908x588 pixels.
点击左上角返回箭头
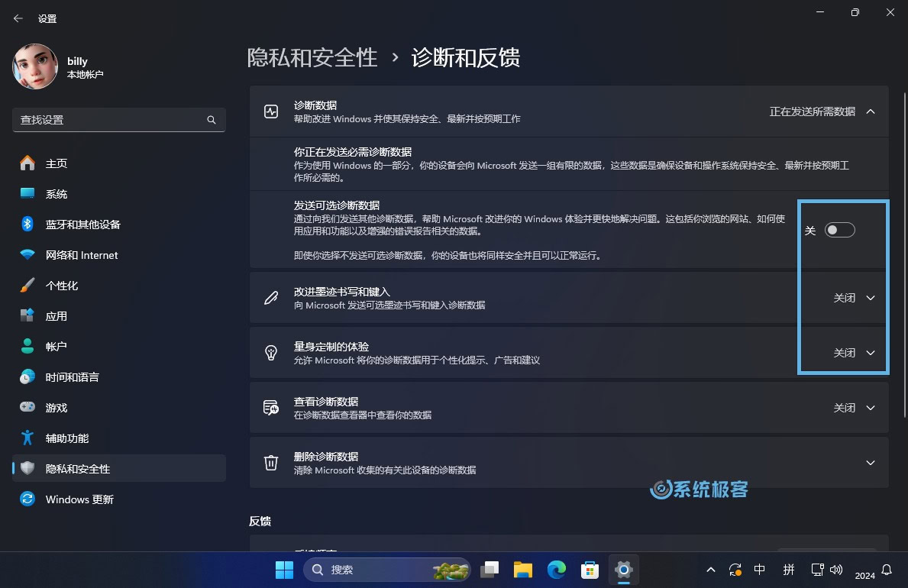(17, 18)
